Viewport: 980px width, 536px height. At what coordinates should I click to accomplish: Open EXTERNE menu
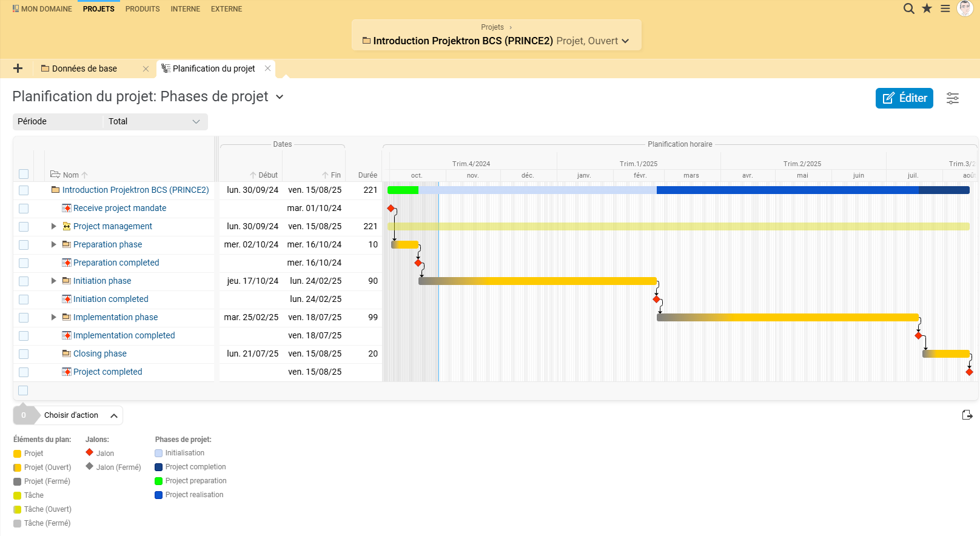tap(226, 9)
